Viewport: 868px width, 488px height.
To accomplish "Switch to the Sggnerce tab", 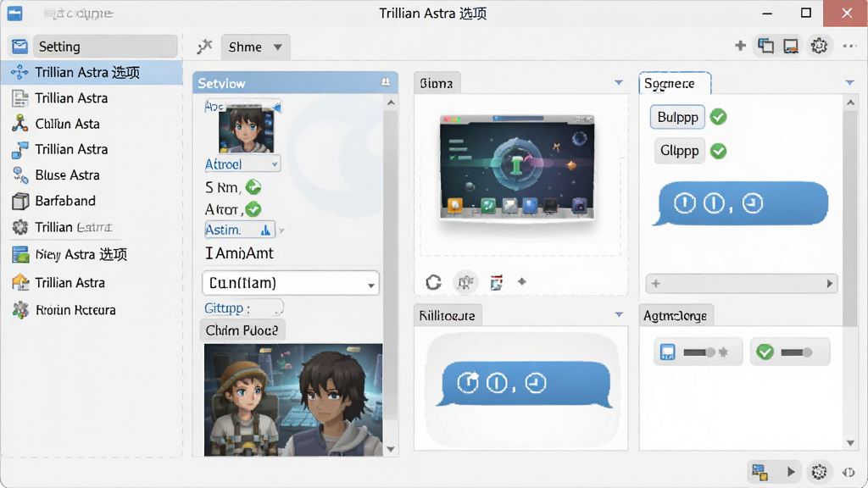I will point(674,83).
